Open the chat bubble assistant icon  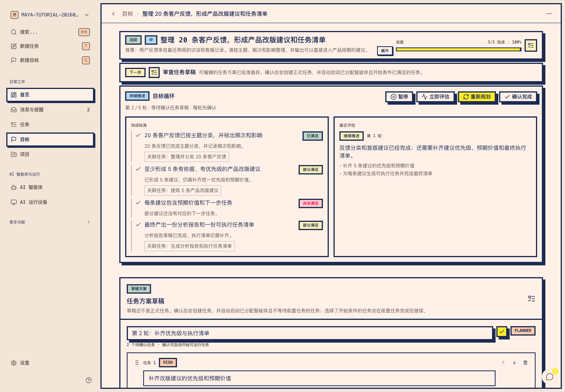coord(550,377)
